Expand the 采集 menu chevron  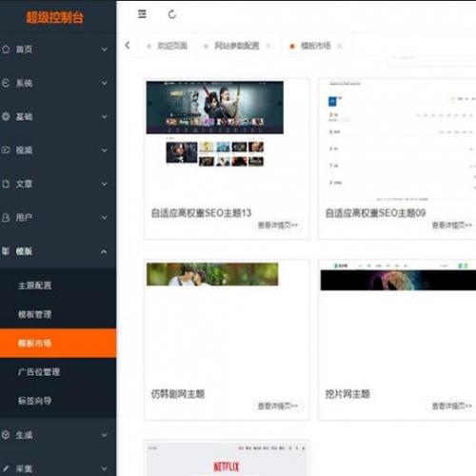[x=104, y=468]
